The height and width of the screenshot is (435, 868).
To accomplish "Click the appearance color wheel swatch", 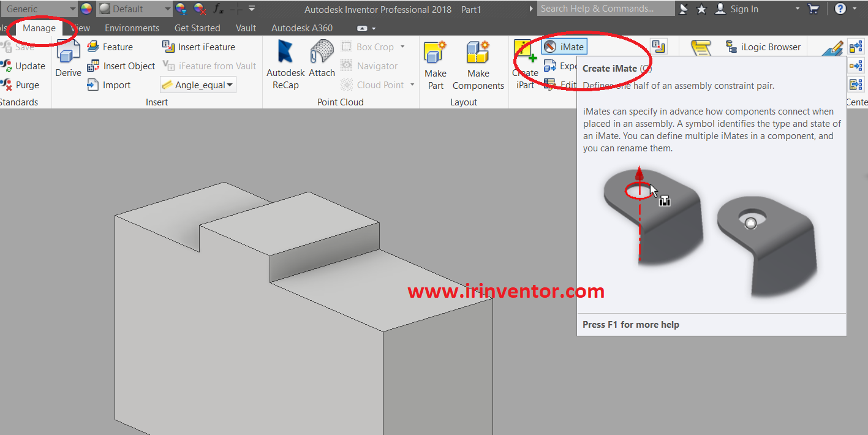I will 87,9.
